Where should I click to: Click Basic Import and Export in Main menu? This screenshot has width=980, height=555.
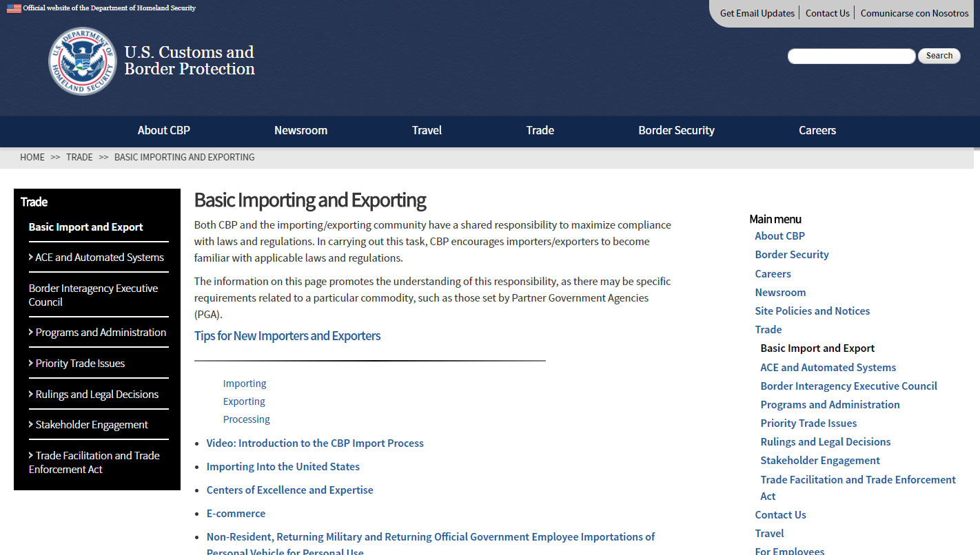point(818,348)
